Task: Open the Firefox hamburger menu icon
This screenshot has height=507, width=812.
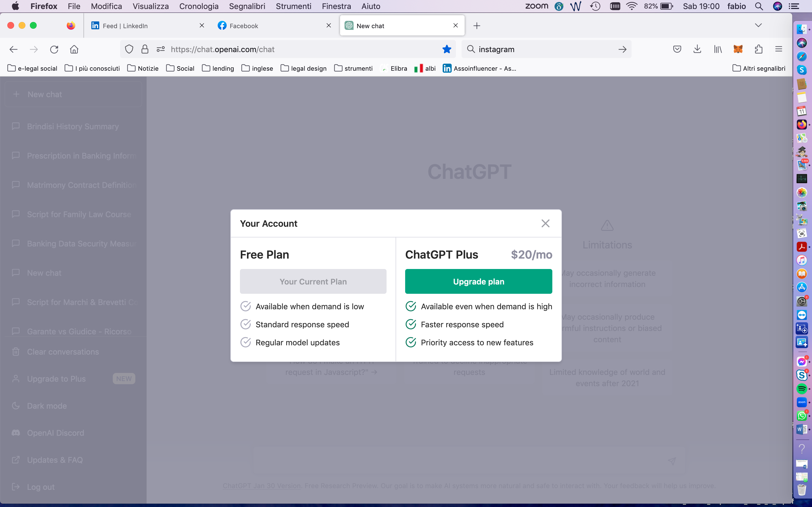Action: [x=779, y=49]
